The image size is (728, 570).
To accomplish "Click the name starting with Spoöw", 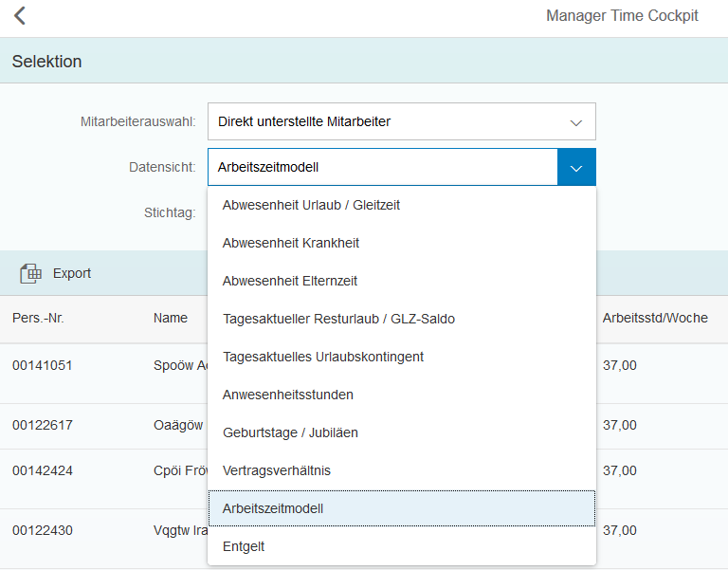I will [x=180, y=365].
